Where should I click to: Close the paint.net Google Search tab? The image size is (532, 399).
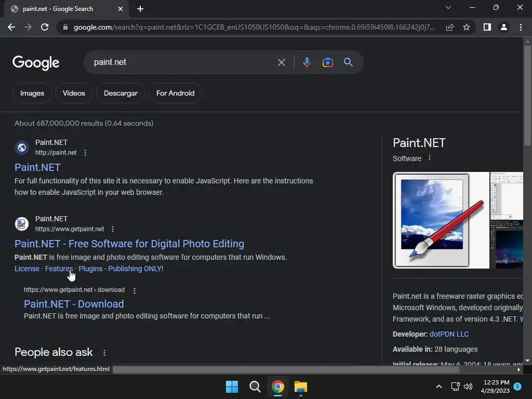(121, 9)
